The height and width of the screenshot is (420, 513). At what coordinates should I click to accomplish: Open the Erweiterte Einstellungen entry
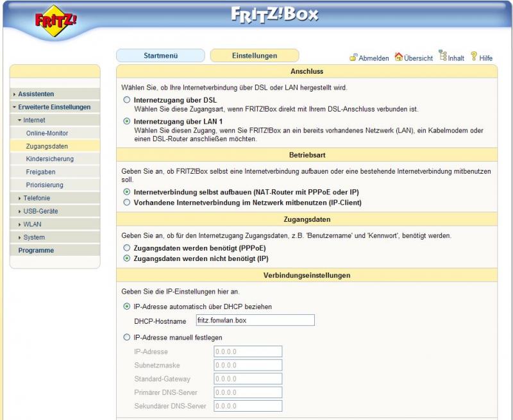point(55,107)
